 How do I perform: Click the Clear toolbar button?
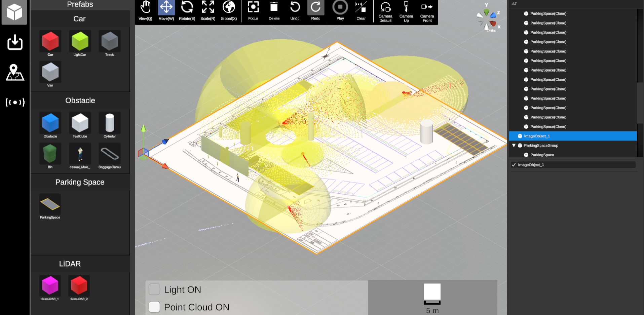[x=361, y=11]
